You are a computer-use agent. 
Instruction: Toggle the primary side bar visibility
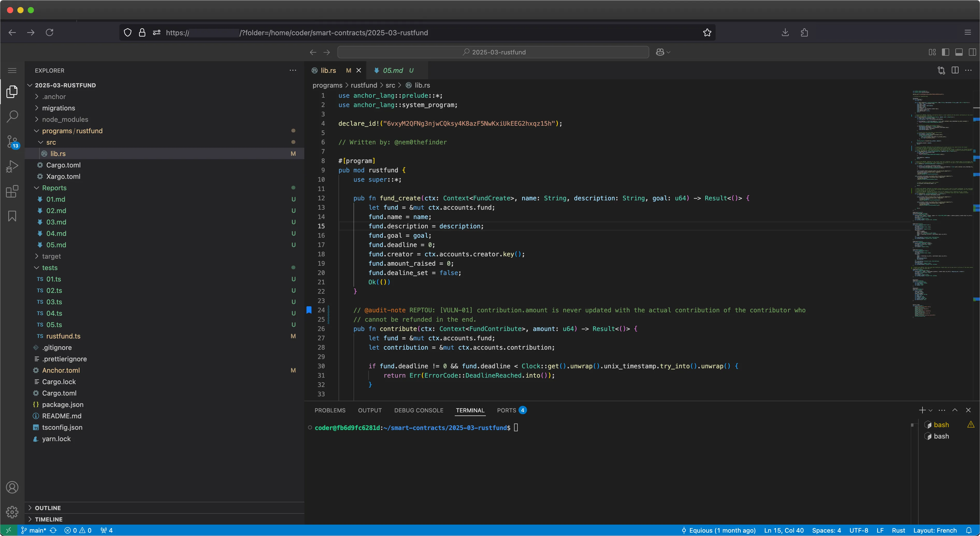(946, 52)
